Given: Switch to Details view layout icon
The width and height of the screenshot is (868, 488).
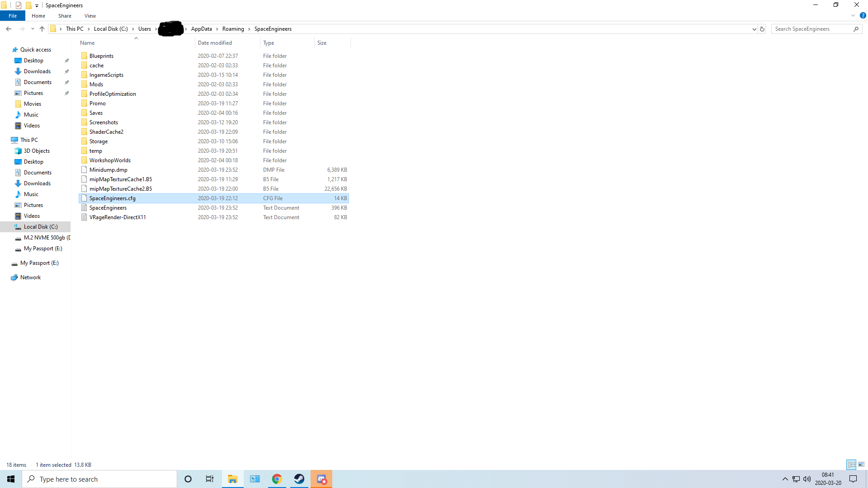Looking at the screenshot, I should 851,465.
